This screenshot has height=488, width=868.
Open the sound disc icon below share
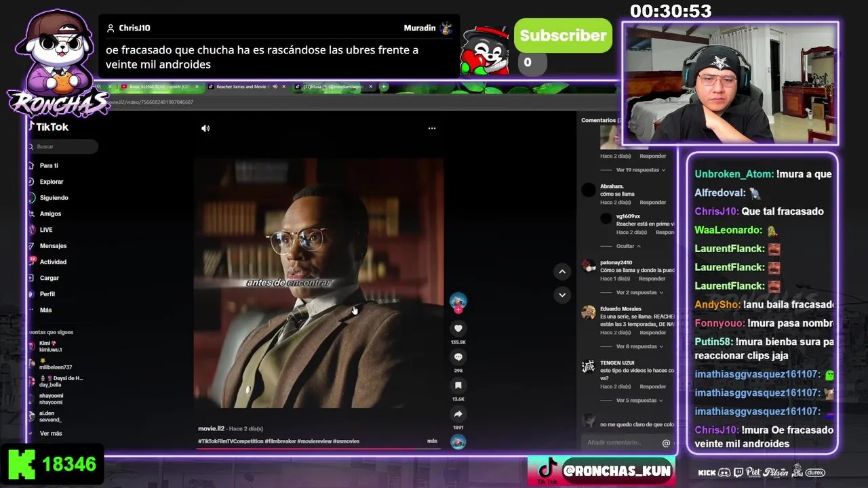(458, 442)
